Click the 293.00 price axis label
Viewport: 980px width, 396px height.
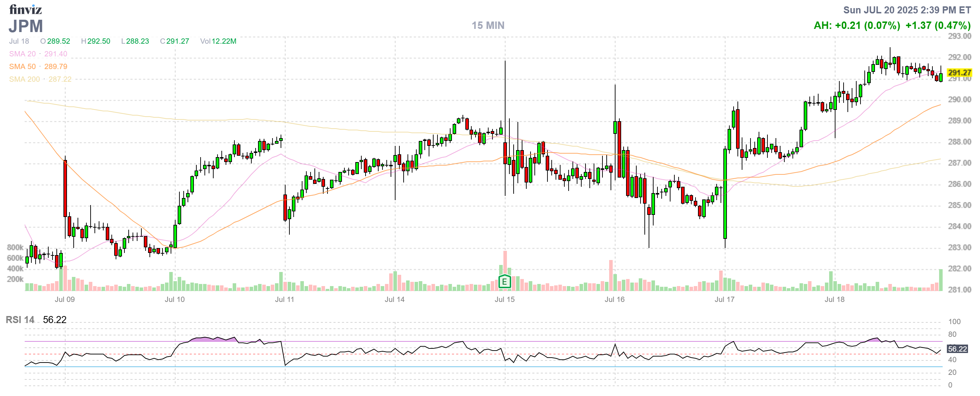[x=959, y=36]
